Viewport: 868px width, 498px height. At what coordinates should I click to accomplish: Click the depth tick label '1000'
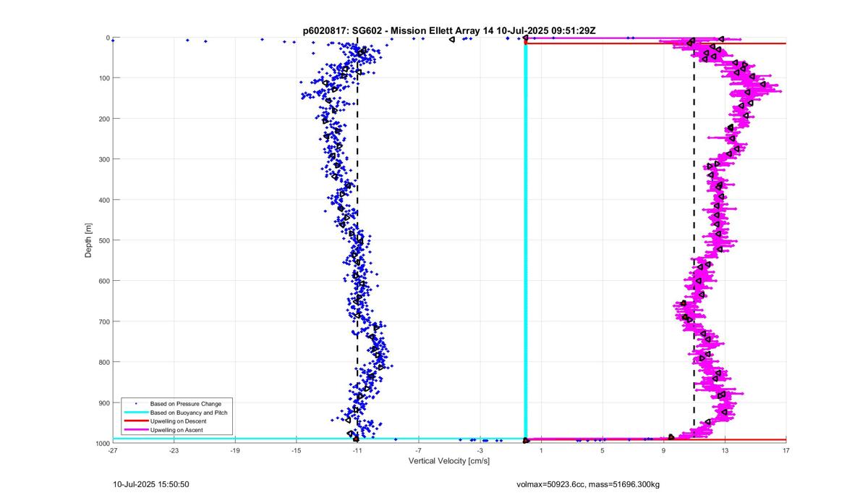point(102,443)
